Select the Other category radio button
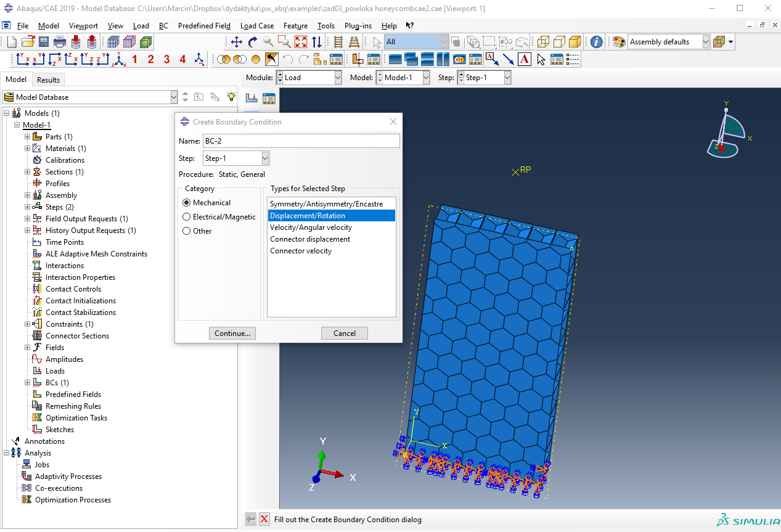781x532 pixels. click(x=187, y=231)
